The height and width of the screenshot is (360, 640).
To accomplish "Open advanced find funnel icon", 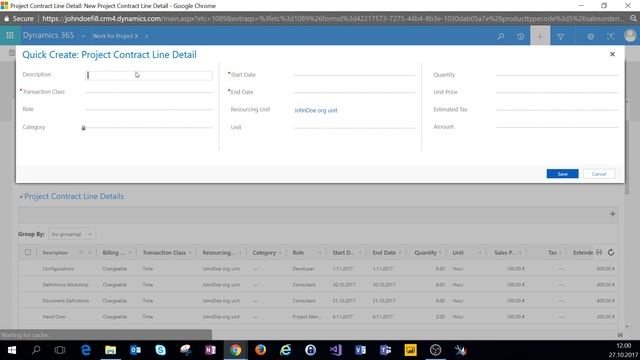I will tap(561, 36).
